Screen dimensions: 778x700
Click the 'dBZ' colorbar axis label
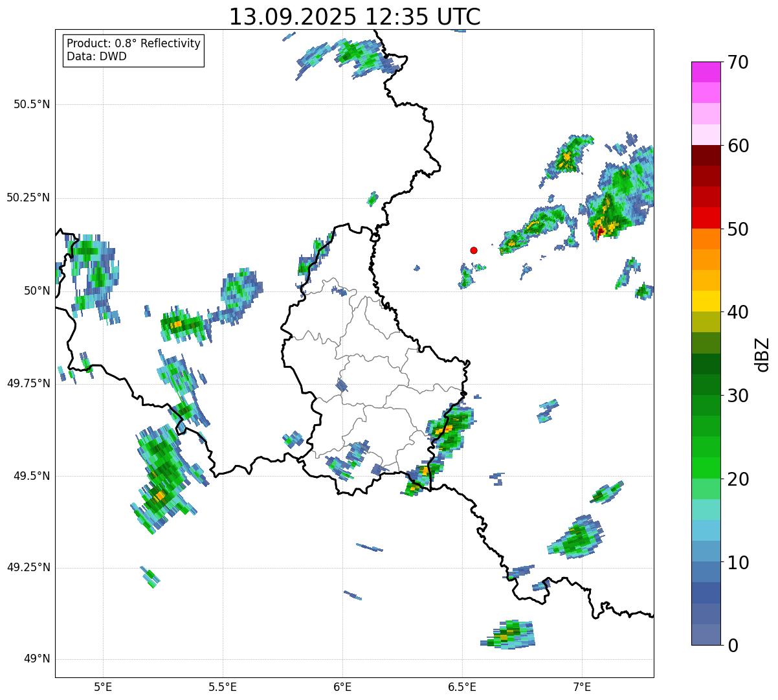[762, 354]
